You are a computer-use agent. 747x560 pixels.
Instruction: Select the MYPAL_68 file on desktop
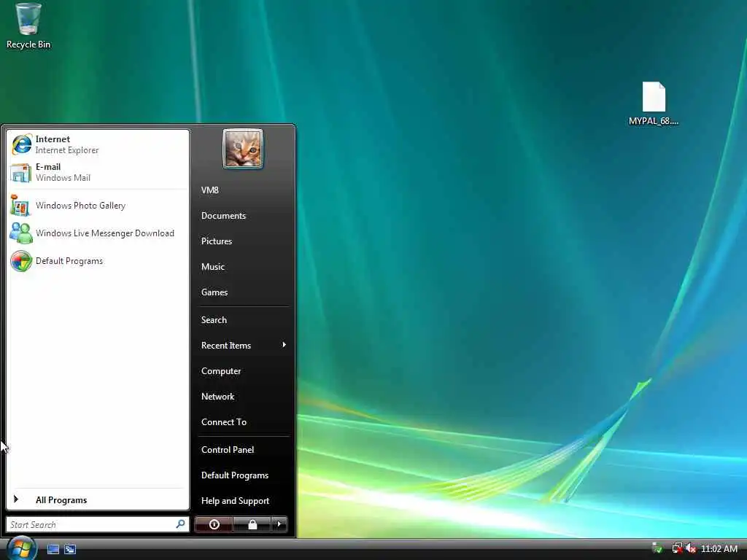(654, 104)
